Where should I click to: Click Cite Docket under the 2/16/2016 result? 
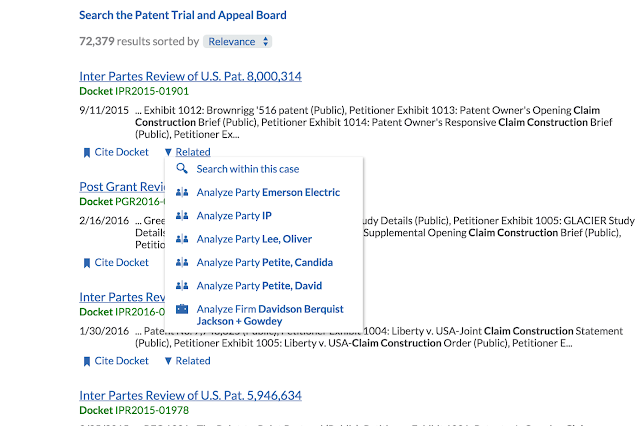116,262
